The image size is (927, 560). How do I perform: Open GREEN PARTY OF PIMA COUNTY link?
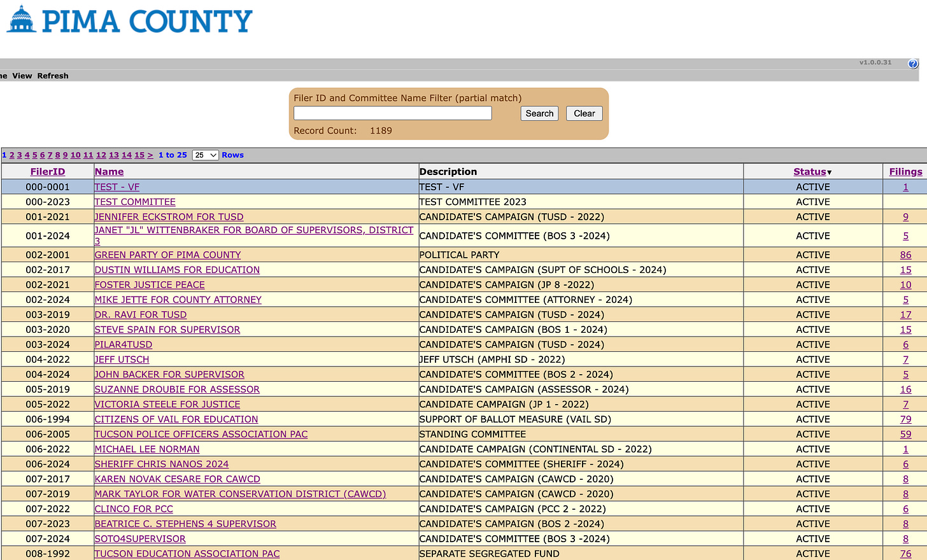[167, 255]
